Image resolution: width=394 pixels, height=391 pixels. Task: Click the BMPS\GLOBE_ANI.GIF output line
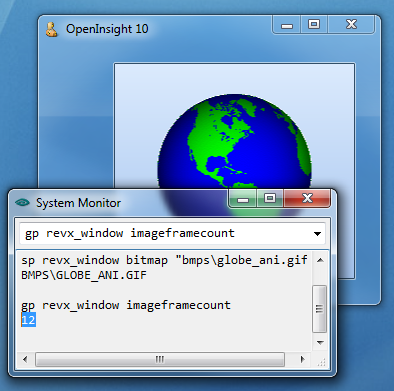pos(84,275)
